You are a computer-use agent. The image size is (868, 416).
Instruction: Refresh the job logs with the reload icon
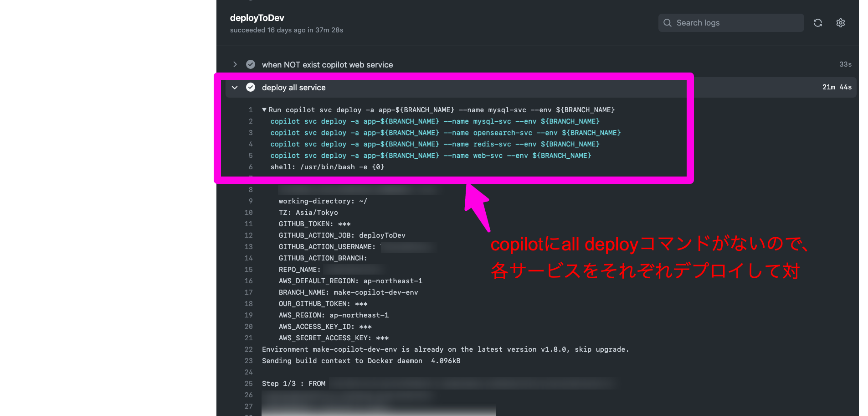point(818,23)
